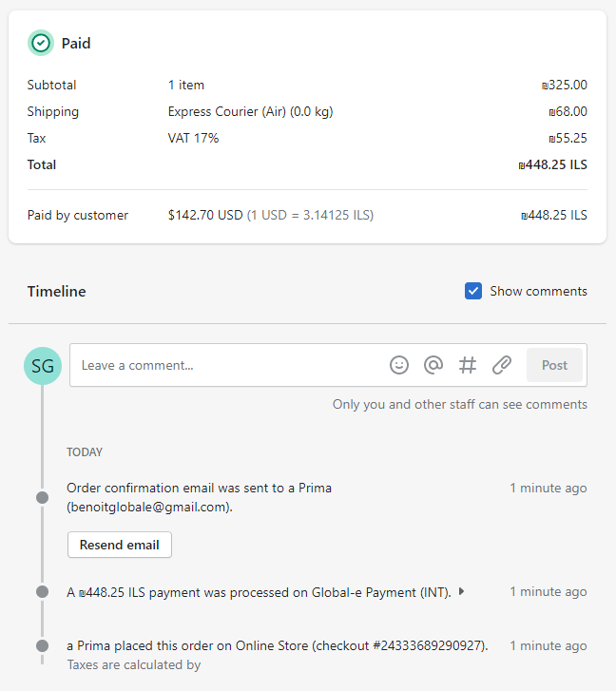Click the Total ₪448.25 ILS amount

coord(552,164)
